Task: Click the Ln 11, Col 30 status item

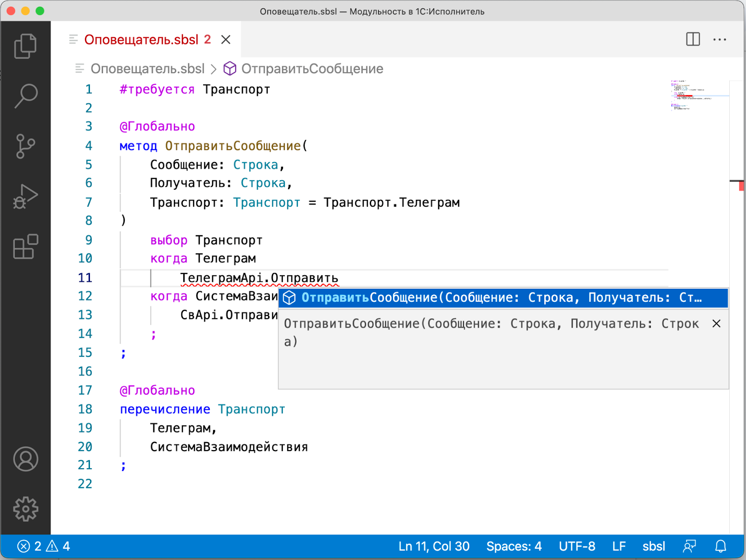Action: (x=434, y=546)
